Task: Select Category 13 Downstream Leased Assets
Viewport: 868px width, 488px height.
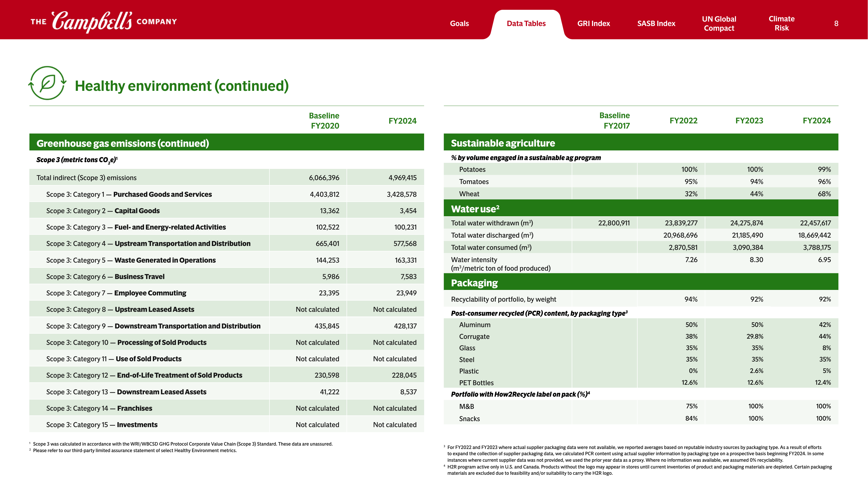Action: 126,392
